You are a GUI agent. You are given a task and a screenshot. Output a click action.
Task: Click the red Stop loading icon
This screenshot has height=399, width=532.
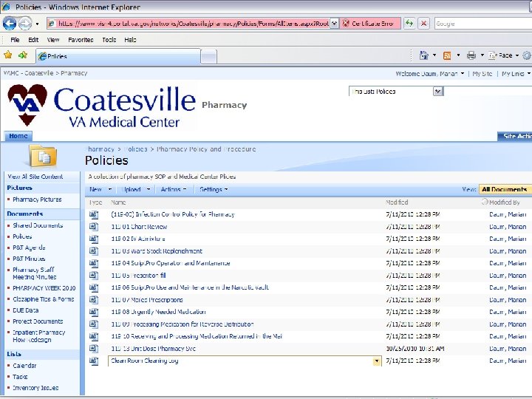tap(424, 24)
